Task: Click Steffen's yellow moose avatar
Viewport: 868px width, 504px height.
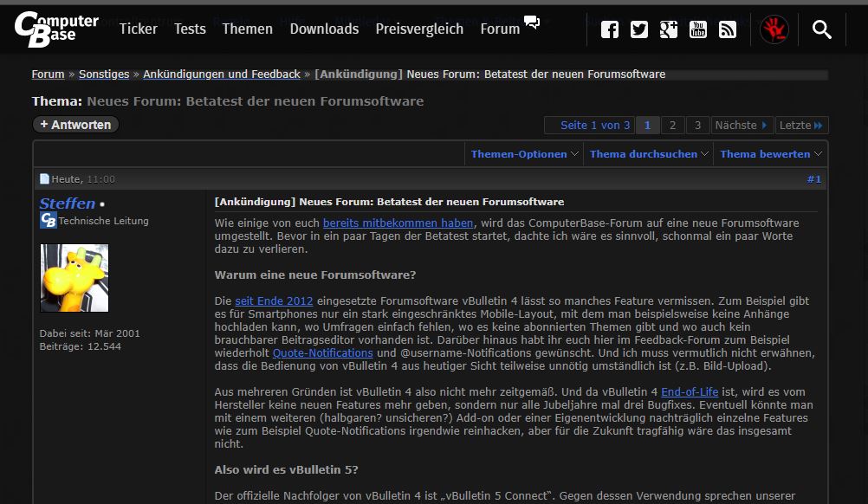Action: pyautogui.click(x=74, y=278)
